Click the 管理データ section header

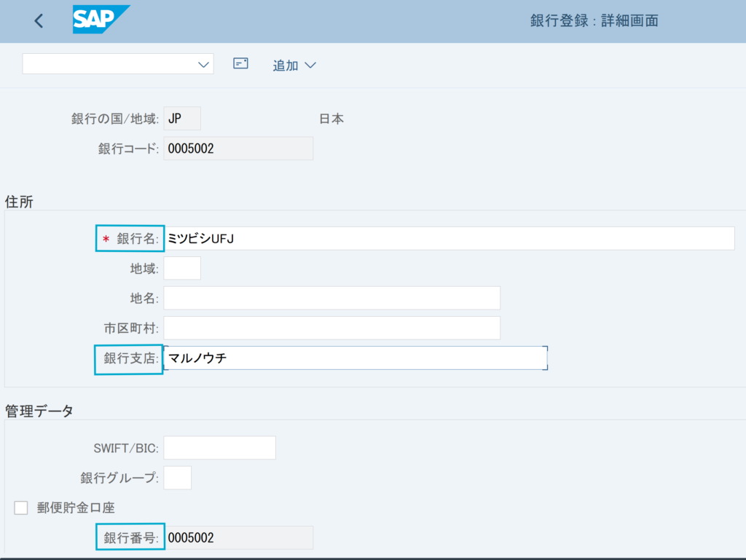click(39, 411)
